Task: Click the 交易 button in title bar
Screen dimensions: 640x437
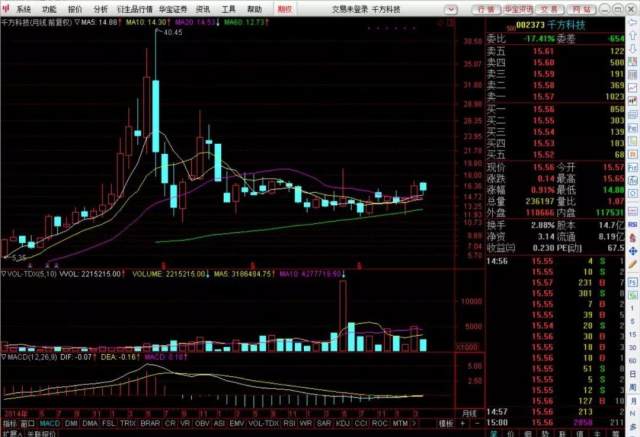Action: [x=549, y=9]
